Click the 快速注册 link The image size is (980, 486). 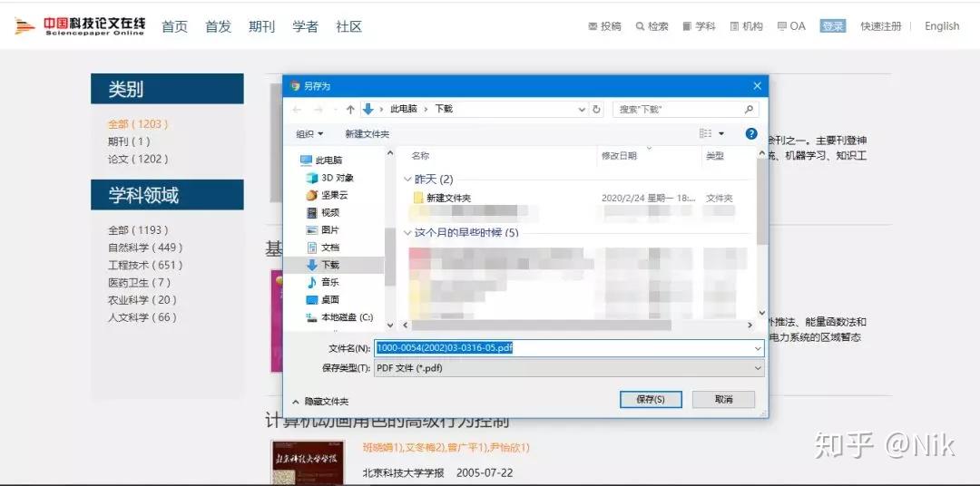click(880, 26)
